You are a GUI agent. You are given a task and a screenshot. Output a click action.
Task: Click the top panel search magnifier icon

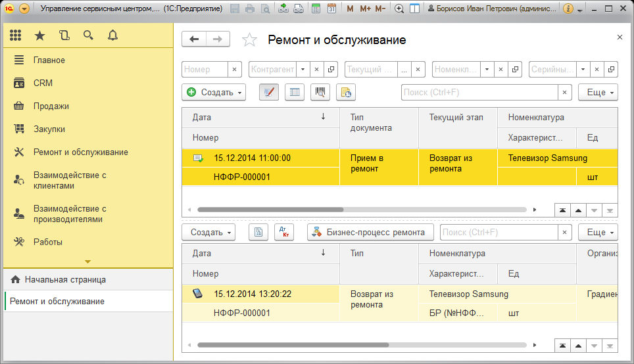88,35
